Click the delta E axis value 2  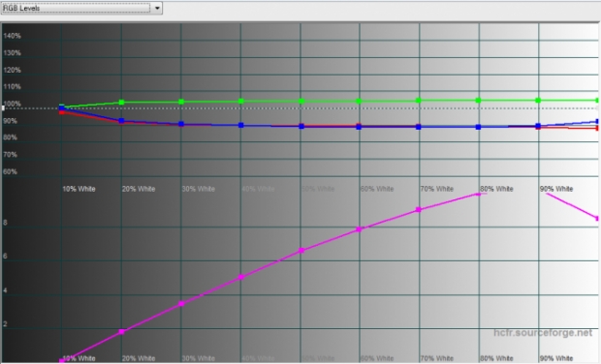coord(5,324)
